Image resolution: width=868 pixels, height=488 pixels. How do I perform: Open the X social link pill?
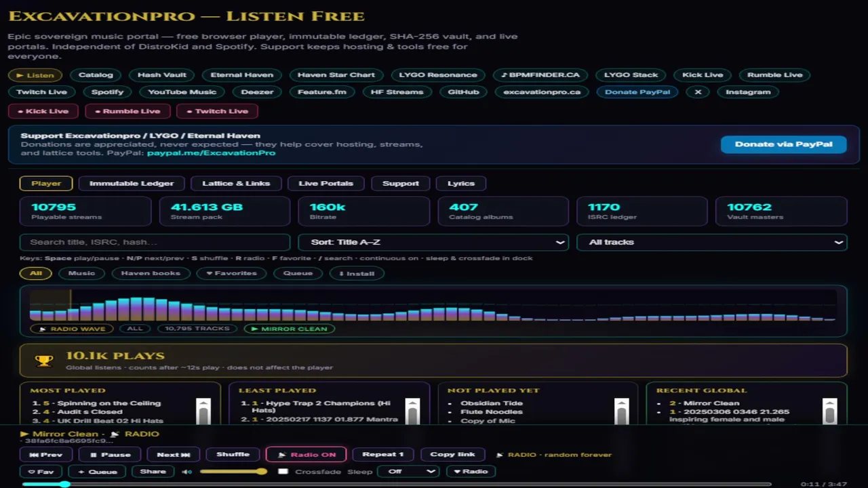[x=698, y=92]
